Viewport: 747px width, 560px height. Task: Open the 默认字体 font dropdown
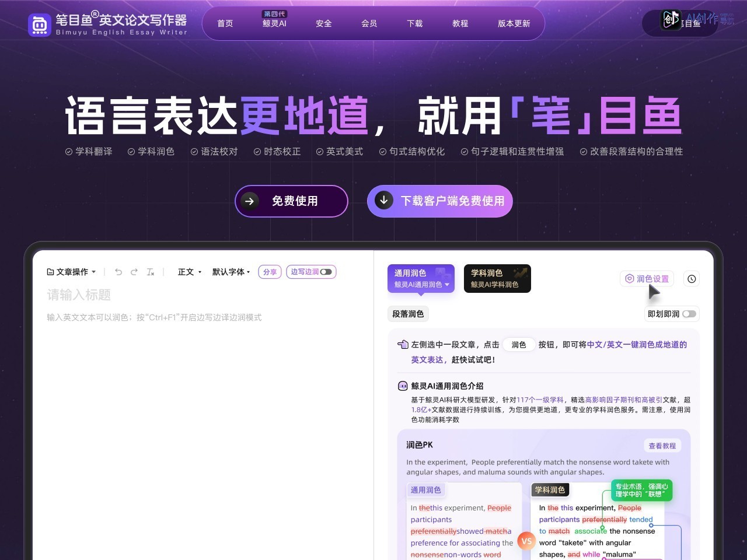pos(231,272)
